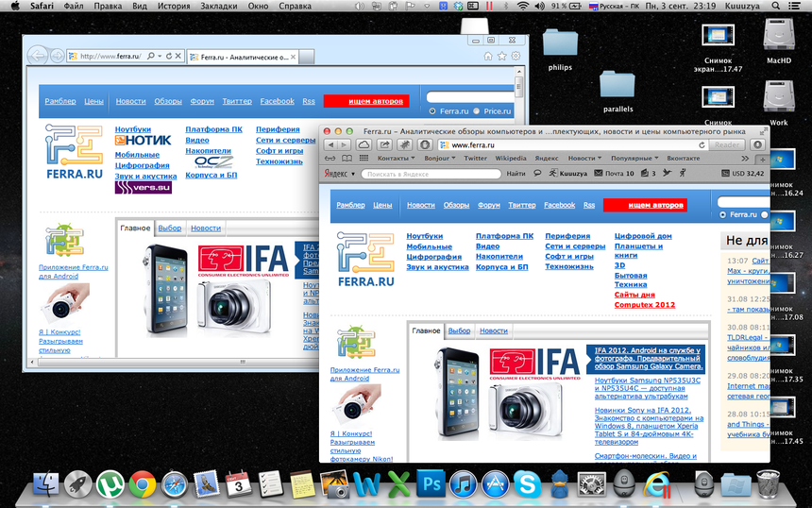812x508 pixels.
Task: Open Microsoft Word from the Dock
Action: point(366,484)
